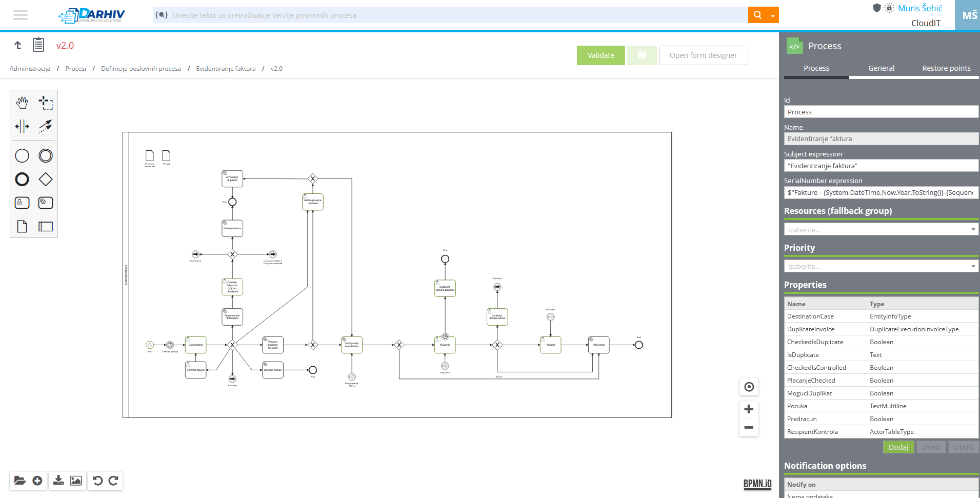Click the Darhiv logo
This screenshot has height=498, width=980.
point(92,15)
